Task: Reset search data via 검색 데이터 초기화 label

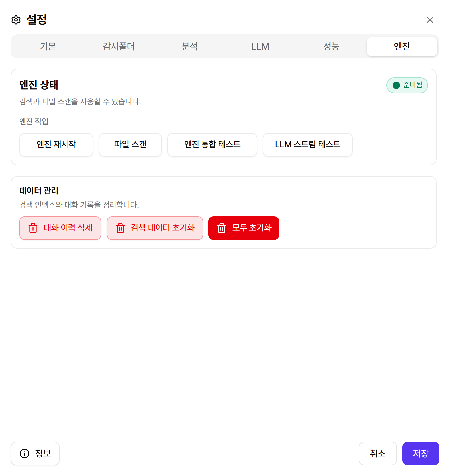Action: pos(163,228)
